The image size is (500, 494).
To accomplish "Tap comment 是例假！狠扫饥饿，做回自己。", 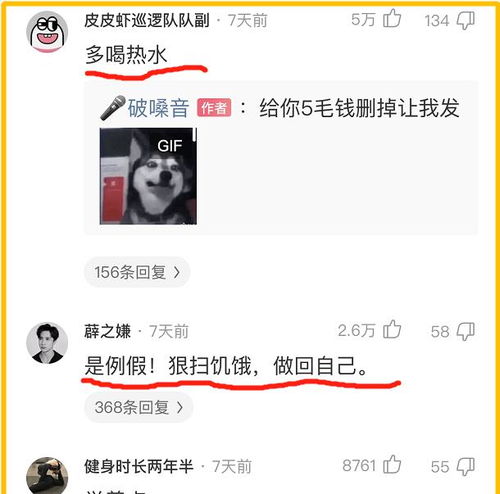I will pyautogui.click(x=226, y=366).
